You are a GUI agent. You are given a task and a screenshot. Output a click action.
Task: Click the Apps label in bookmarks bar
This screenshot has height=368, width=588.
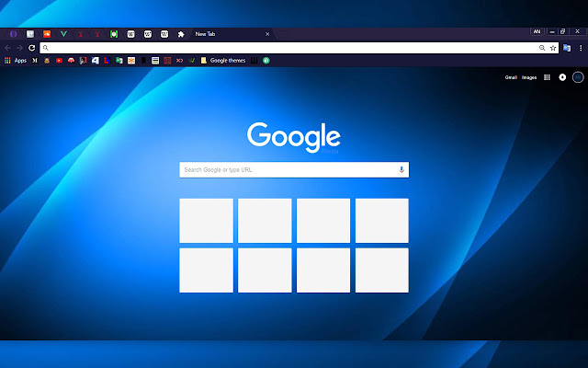(x=20, y=60)
